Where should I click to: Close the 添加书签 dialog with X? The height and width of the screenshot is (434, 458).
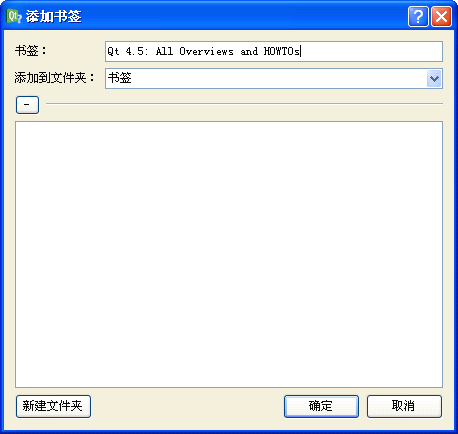tap(441, 16)
